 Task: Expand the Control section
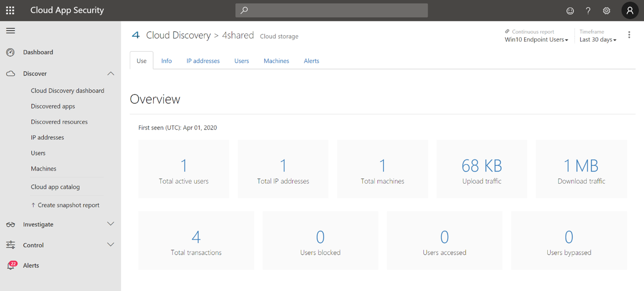click(x=111, y=245)
